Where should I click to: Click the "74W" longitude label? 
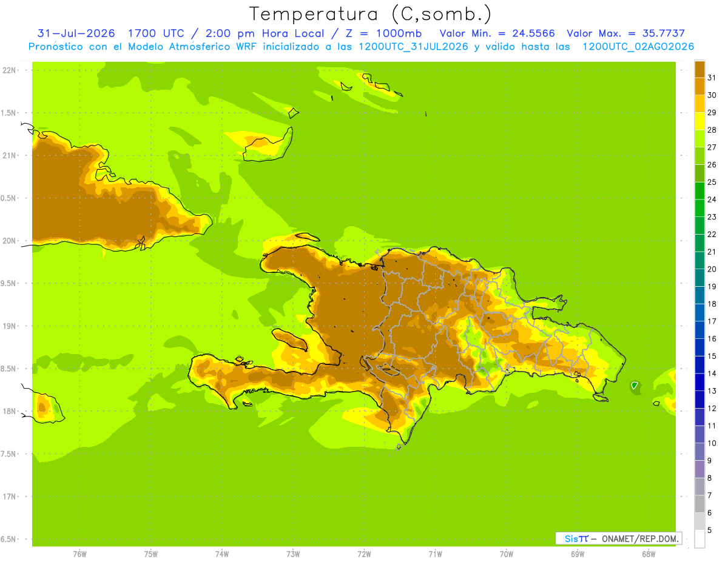pyautogui.click(x=222, y=554)
